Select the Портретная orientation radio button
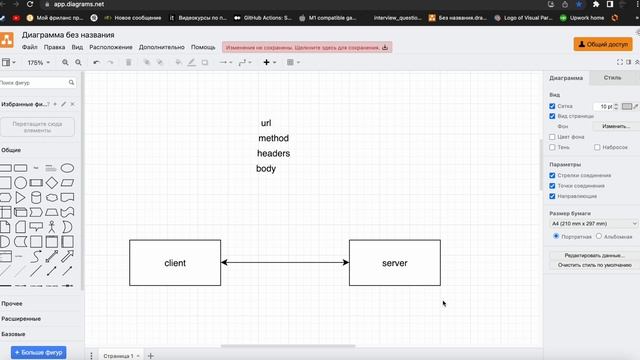Screen dimensions: 640x360 556,236
